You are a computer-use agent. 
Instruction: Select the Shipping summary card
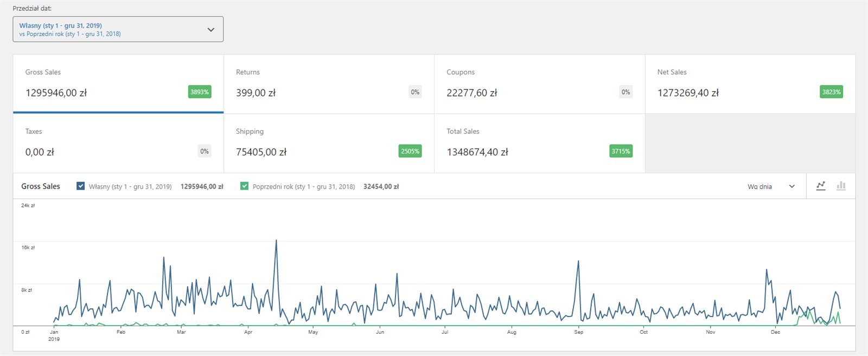tap(329, 143)
